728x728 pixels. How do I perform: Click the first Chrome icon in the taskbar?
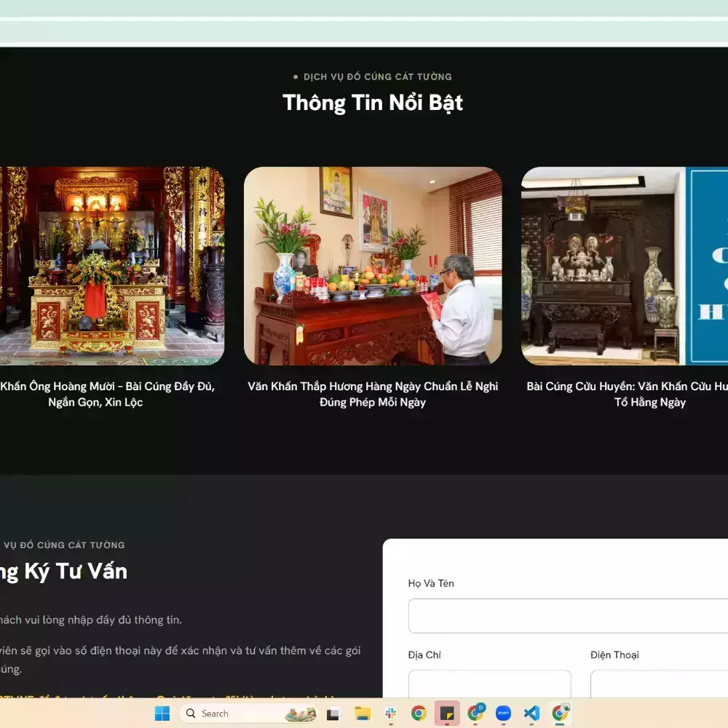coord(419,713)
